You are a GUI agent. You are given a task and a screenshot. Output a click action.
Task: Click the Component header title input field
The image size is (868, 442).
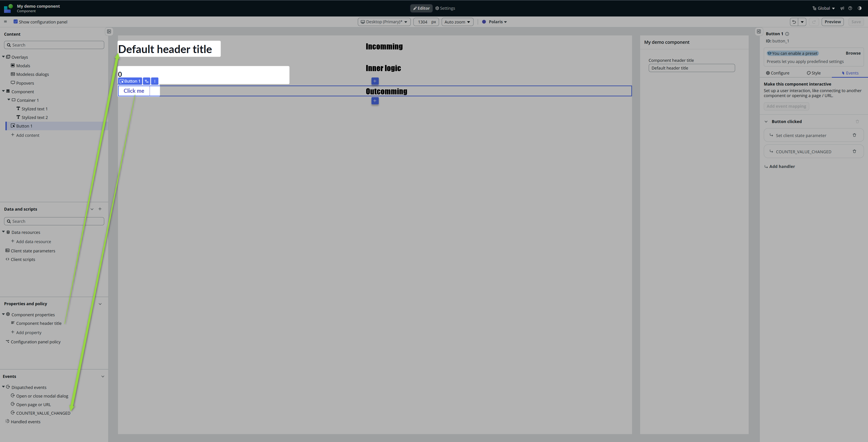691,68
